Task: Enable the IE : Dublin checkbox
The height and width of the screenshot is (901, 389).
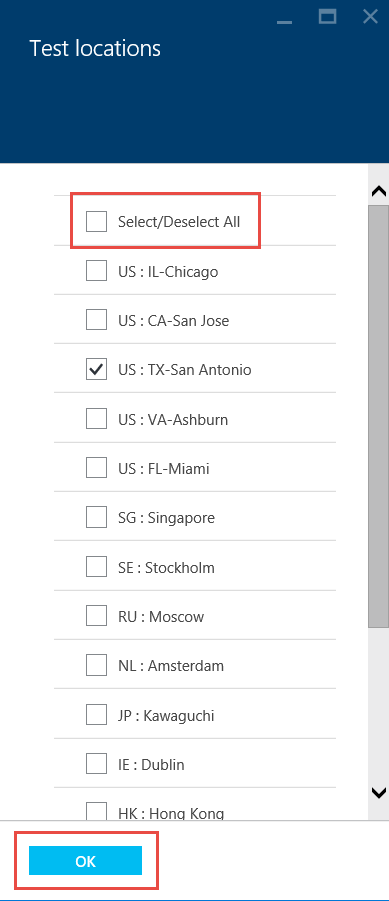Action: pyautogui.click(x=97, y=764)
